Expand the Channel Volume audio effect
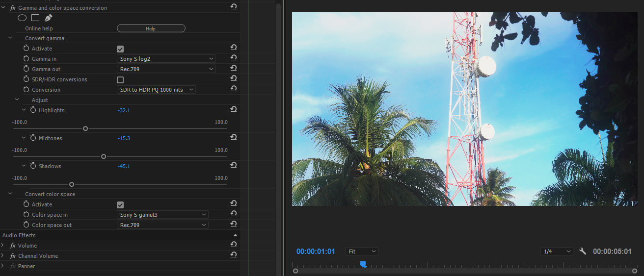 point(3,255)
